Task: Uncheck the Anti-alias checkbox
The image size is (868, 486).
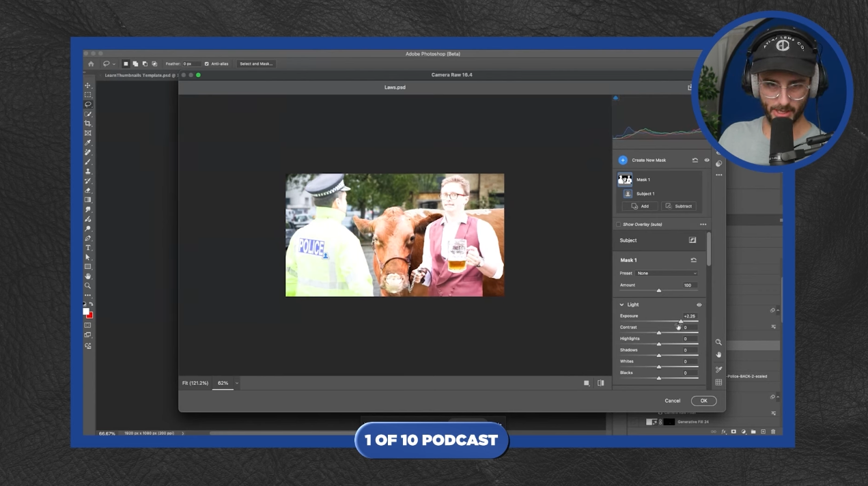Action: pyautogui.click(x=207, y=63)
